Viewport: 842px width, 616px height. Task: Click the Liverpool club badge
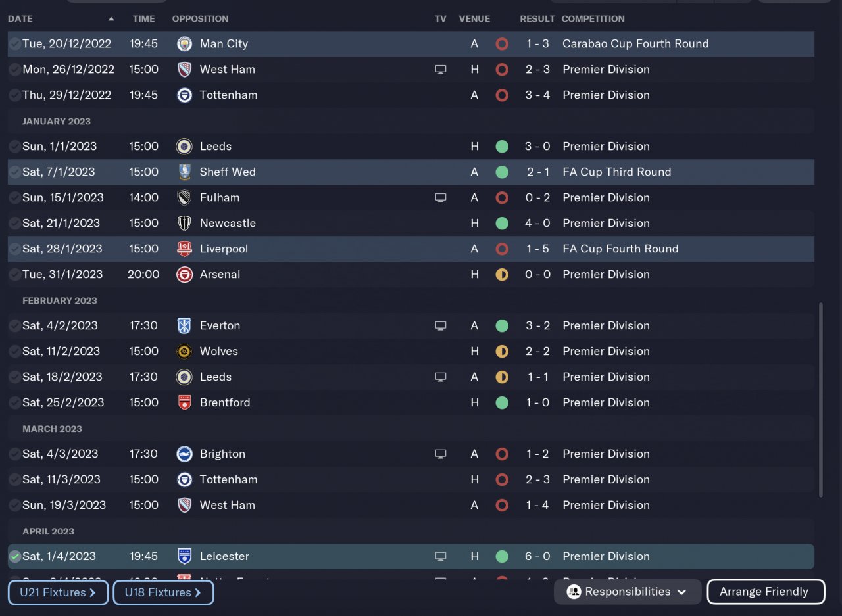point(185,249)
